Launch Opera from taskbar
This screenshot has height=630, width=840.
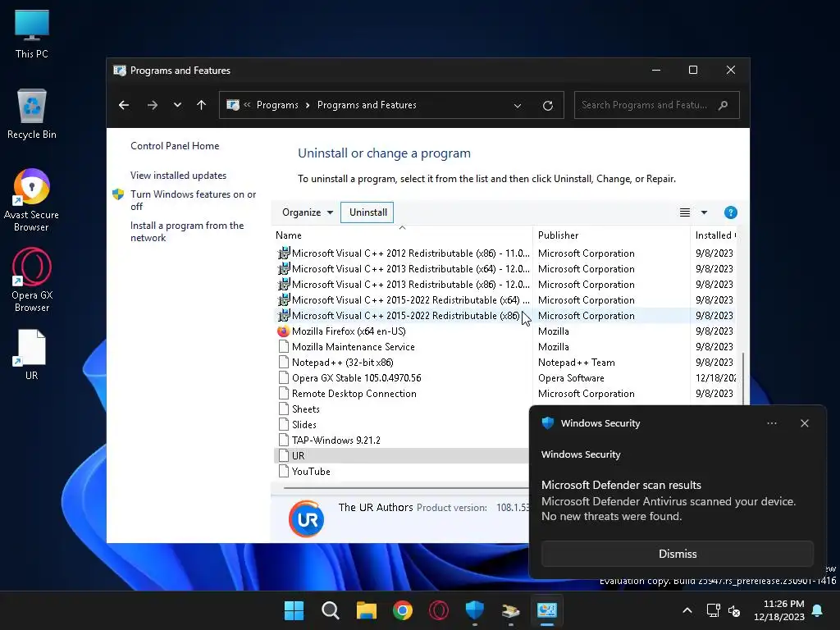pos(438,610)
